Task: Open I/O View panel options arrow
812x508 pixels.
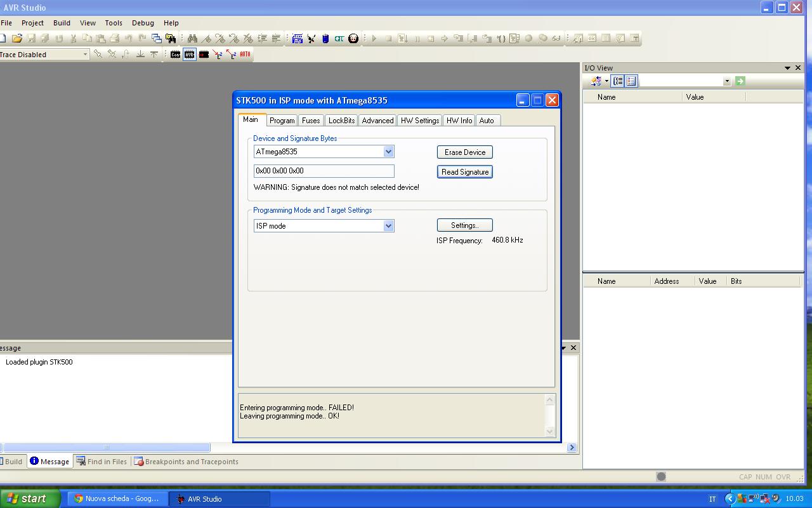Action: coord(787,68)
